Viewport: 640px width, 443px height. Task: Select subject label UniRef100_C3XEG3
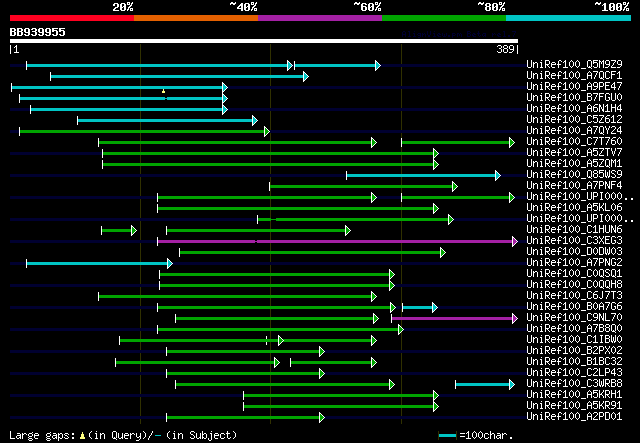pos(574,241)
